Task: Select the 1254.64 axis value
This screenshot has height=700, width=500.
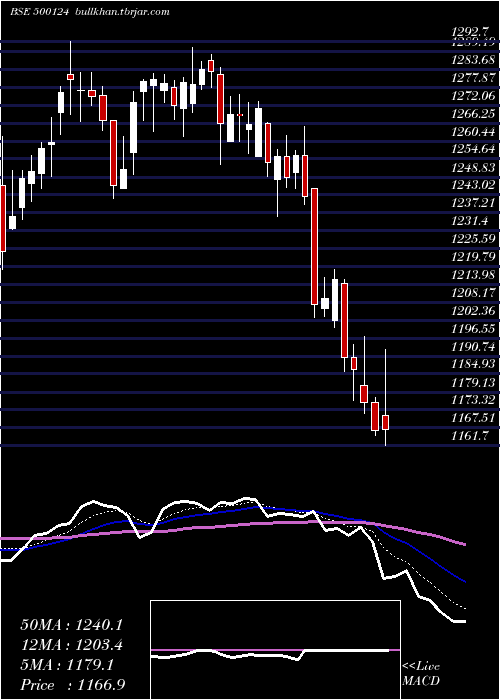Action: 474,149
